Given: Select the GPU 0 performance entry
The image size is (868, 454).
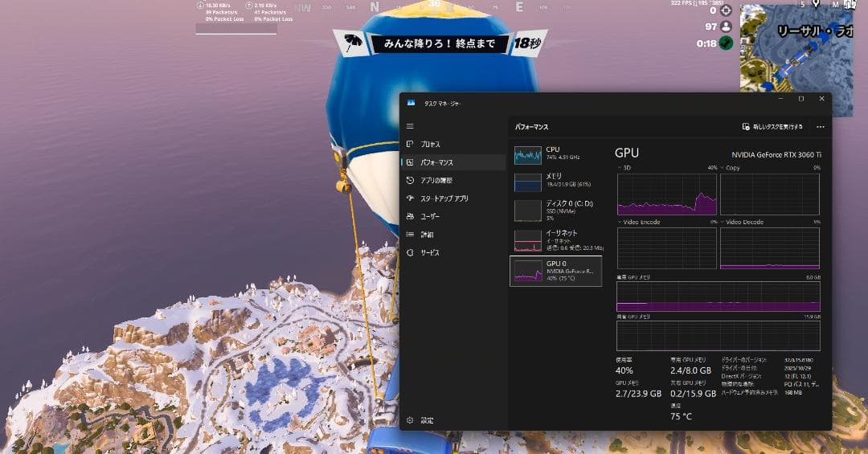Looking at the screenshot, I should click(x=556, y=271).
